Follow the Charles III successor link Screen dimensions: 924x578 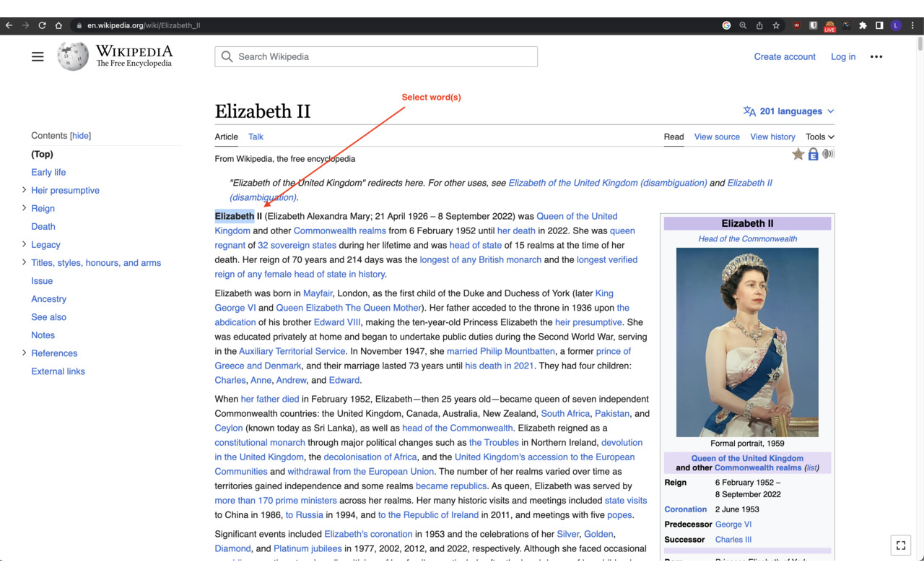[x=733, y=539]
